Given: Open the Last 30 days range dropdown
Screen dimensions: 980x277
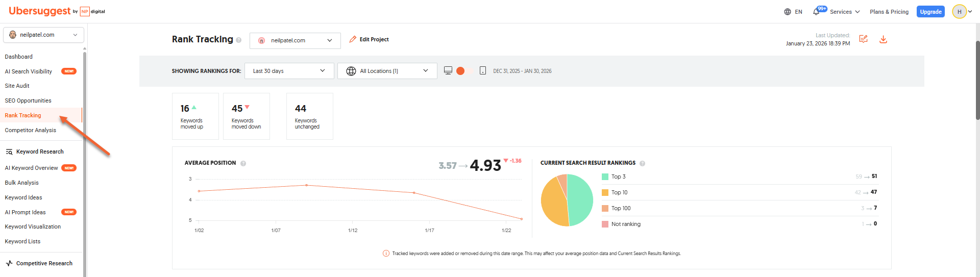Looking at the screenshot, I should [x=289, y=71].
